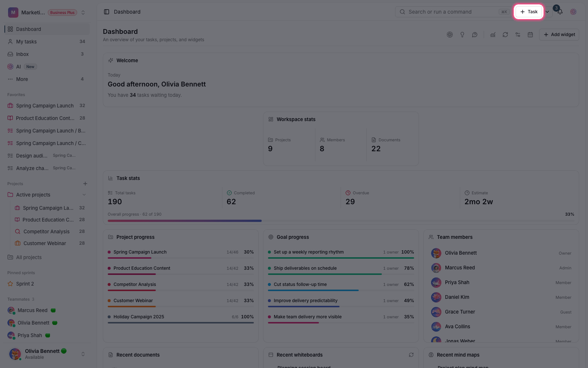Open the calendar icon in dashboard toolbar

point(530,35)
